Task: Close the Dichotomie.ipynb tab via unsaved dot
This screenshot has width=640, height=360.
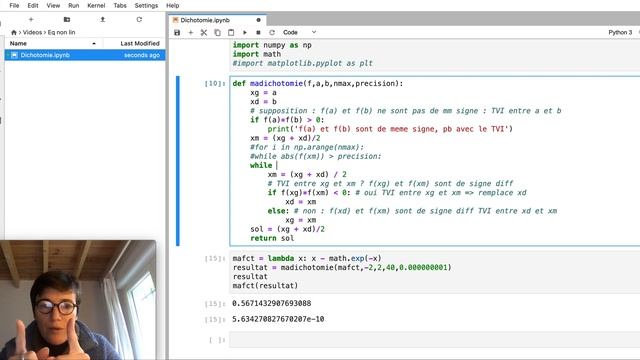Action: coord(258,20)
